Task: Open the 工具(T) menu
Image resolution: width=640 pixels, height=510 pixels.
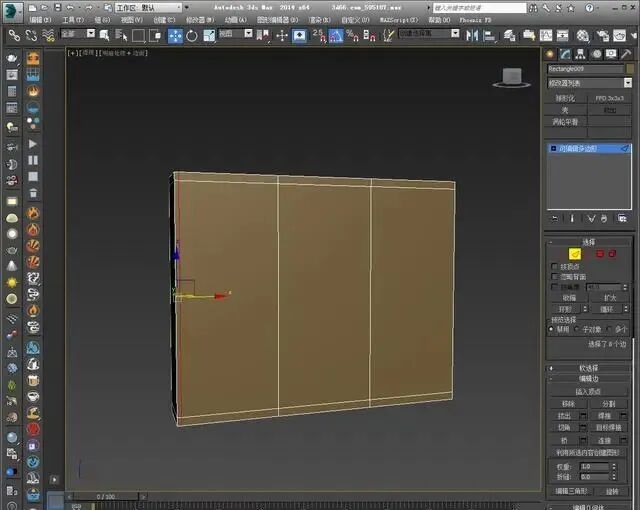Action: 73,20
